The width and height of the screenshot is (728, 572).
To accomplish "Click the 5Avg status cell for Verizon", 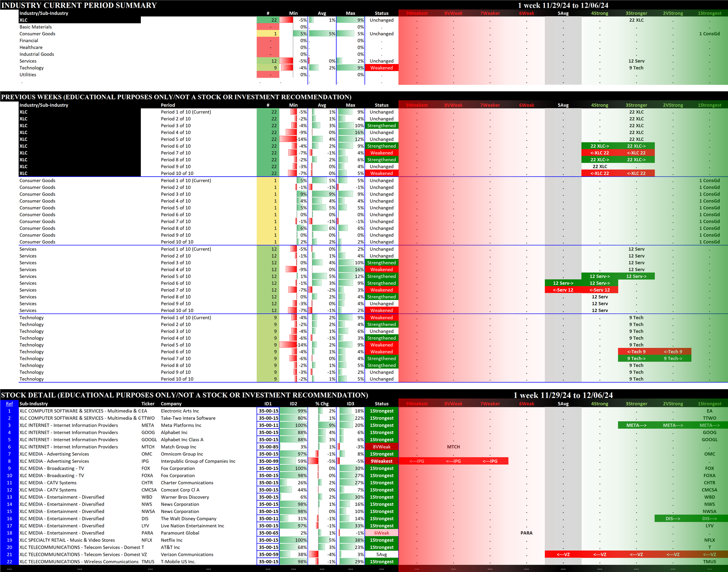I will (x=381, y=555).
